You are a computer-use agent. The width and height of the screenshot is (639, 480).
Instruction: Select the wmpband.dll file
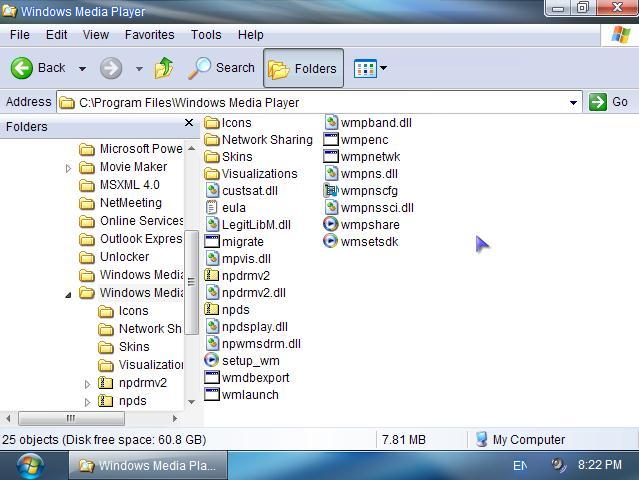tap(368, 123)
